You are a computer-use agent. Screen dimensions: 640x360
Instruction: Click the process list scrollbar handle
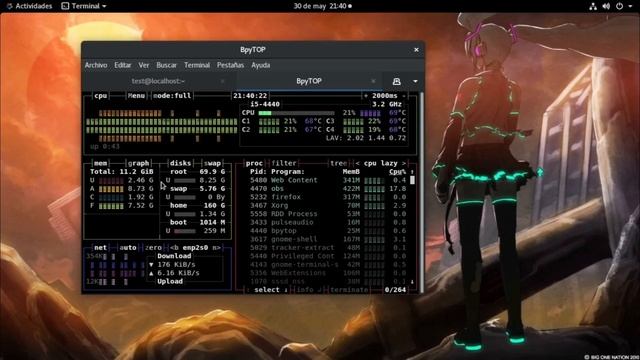412,180
